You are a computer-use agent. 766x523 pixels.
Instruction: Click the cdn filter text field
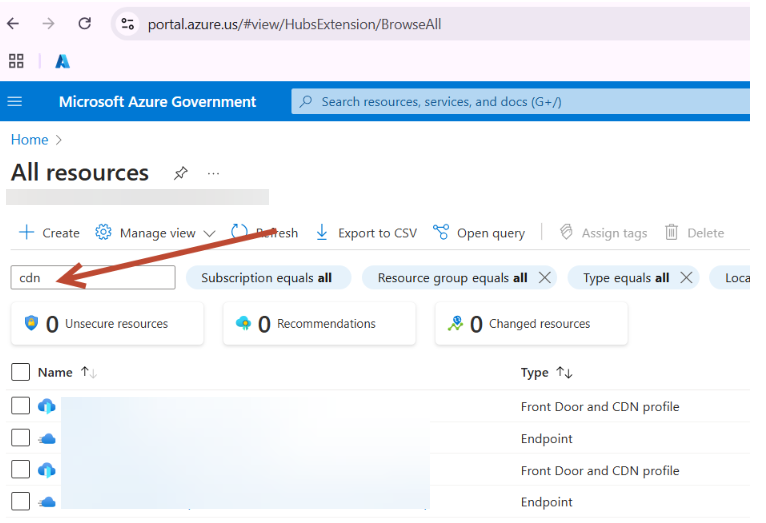pyautogui.click(x=92, y=278)
